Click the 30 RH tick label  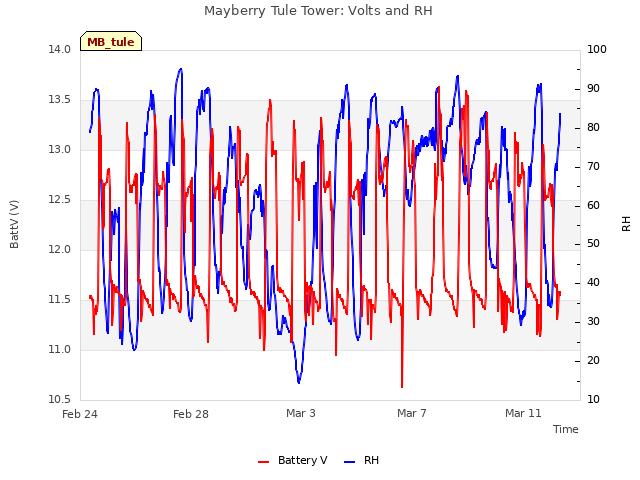pyautogui.click(x=593, y=322)
